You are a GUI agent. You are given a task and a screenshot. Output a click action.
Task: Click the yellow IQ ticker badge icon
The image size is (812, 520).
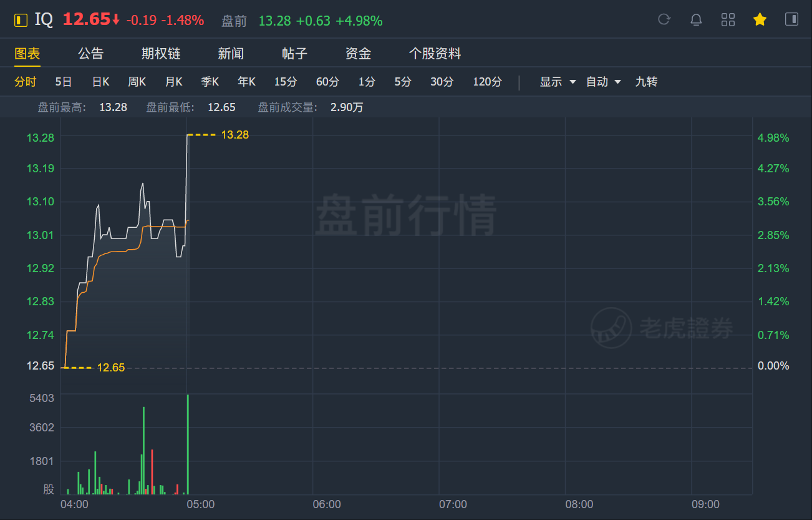(21, 20)
